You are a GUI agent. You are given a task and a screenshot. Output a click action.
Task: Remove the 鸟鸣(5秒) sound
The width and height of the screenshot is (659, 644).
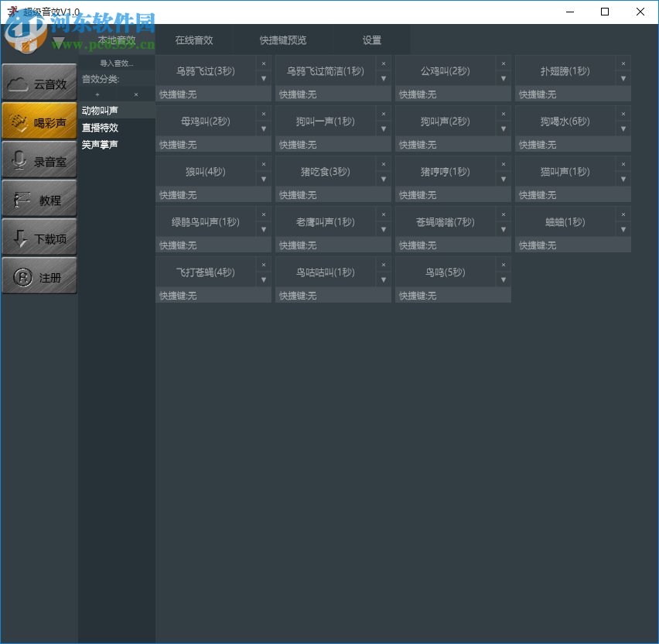point(503,265)
